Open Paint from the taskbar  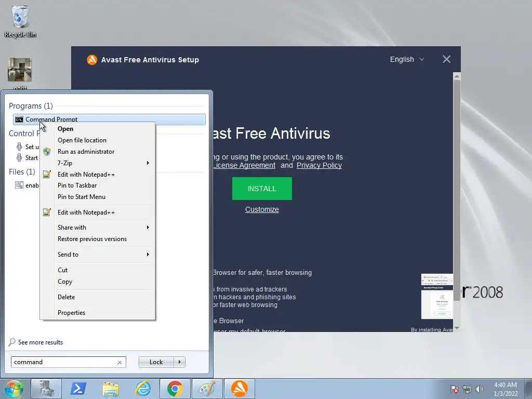tap(207, 389)
